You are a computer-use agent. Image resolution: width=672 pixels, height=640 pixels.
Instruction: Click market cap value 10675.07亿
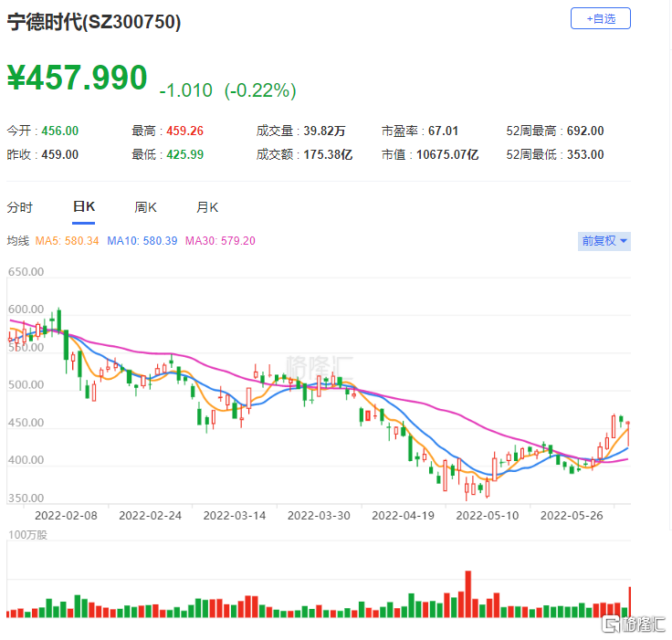447,154
